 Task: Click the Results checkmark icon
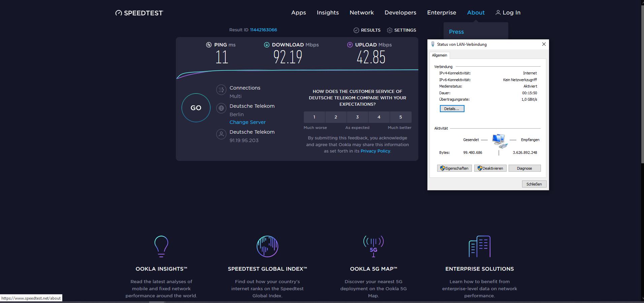click(356, 30)
